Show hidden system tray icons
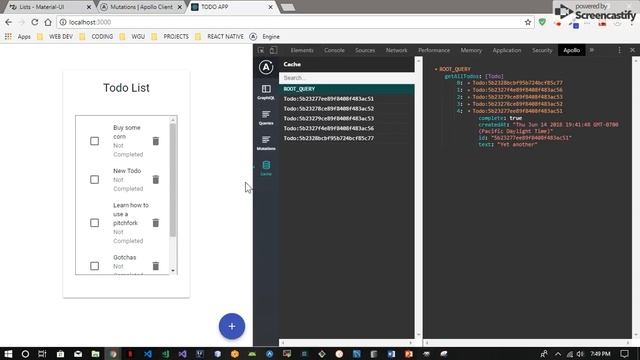The width and height of the screenshot is (640, 360). (x=558, y=354)
